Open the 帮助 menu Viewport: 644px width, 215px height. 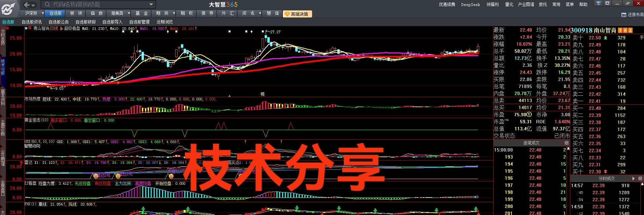click(583, 4)
